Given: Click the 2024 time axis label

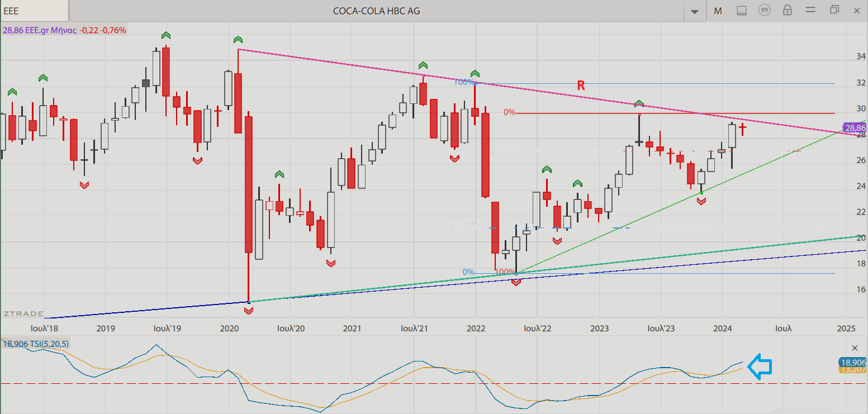Looking at the screenshot, I should click(x=723, y=329).
